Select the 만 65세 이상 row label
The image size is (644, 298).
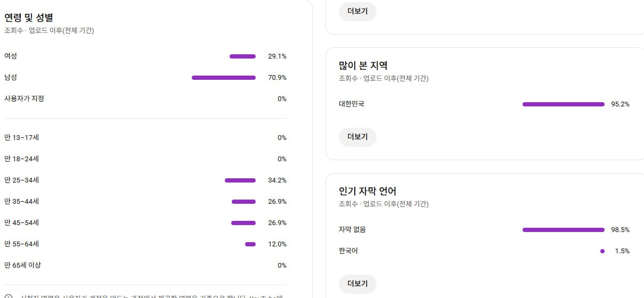22,265
